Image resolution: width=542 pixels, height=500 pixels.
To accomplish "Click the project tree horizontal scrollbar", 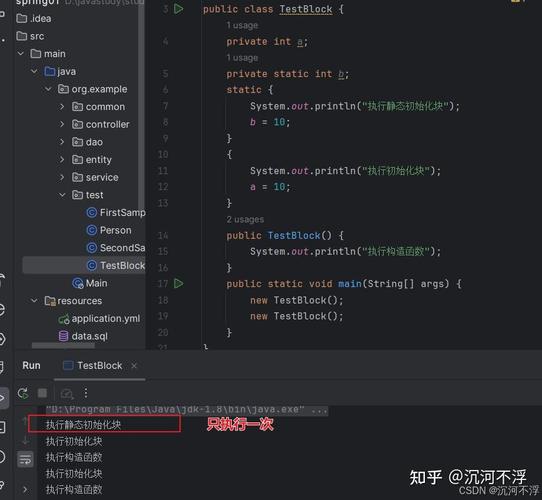I will (x=63, y=345).
